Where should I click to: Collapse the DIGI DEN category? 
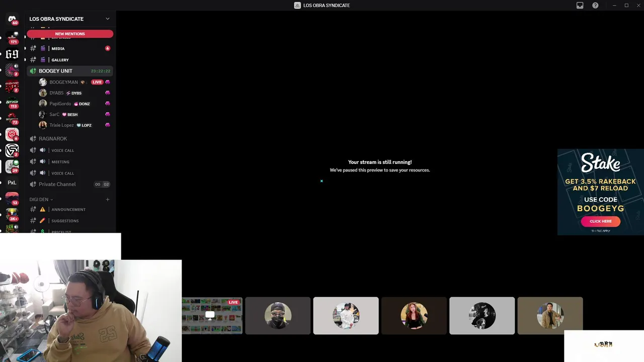pyautogui.click(x=41, y=200)
